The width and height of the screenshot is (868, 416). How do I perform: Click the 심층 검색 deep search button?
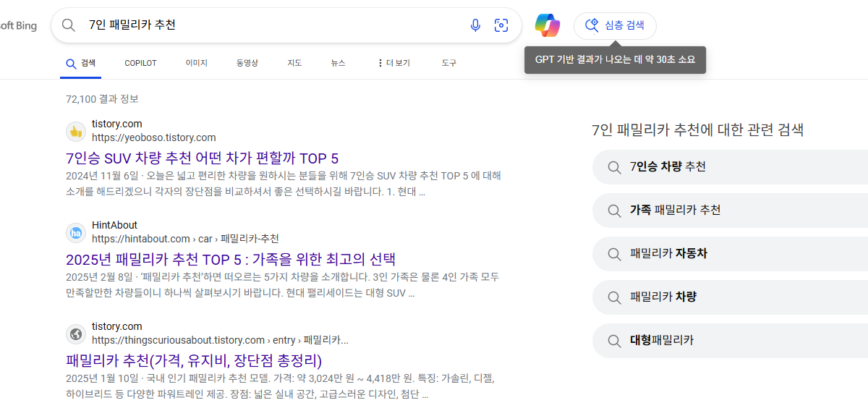point(615,25)
